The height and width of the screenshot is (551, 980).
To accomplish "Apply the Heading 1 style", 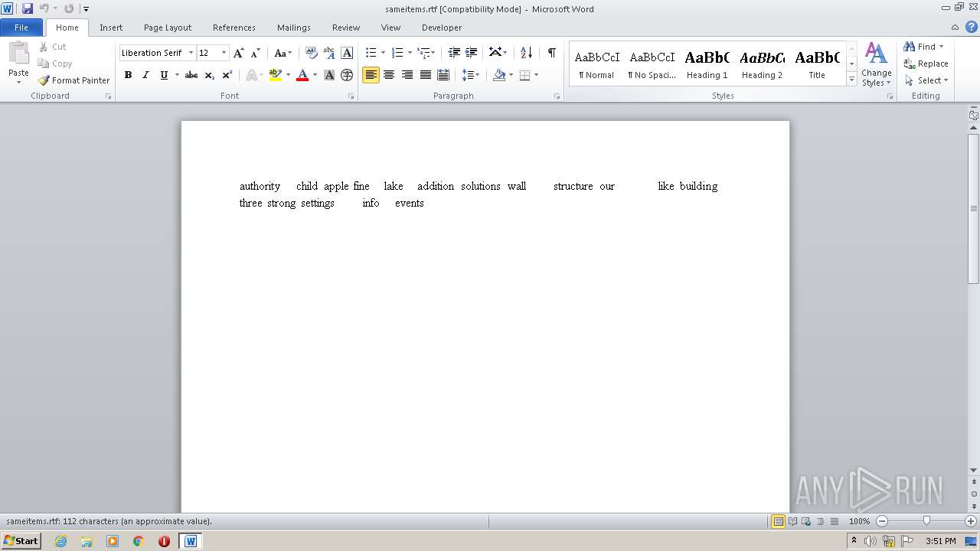I will [x=707, y=64].
